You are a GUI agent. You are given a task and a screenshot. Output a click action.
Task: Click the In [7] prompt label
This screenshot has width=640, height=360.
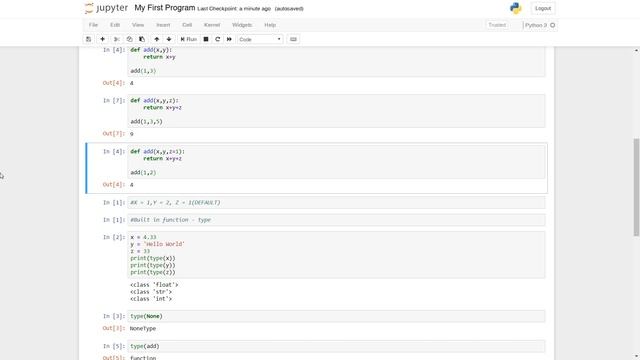point(114,101)
